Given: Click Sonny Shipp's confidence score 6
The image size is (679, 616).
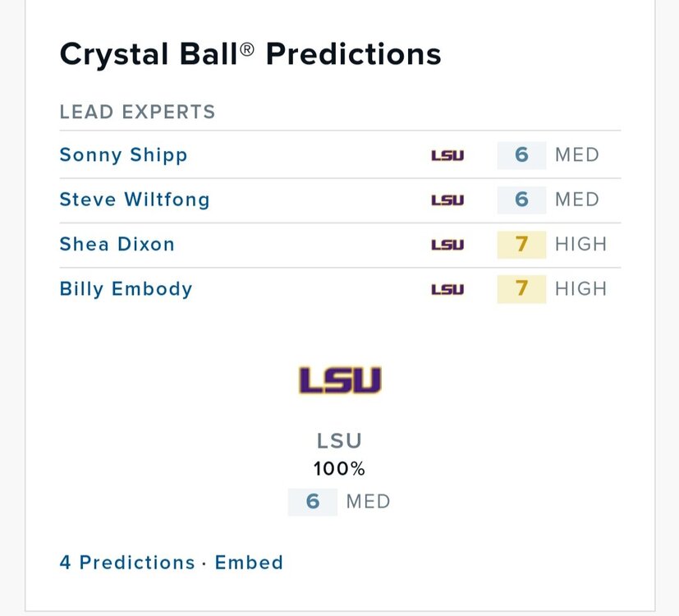Looking at the screenshot, I should click(521, 155).
